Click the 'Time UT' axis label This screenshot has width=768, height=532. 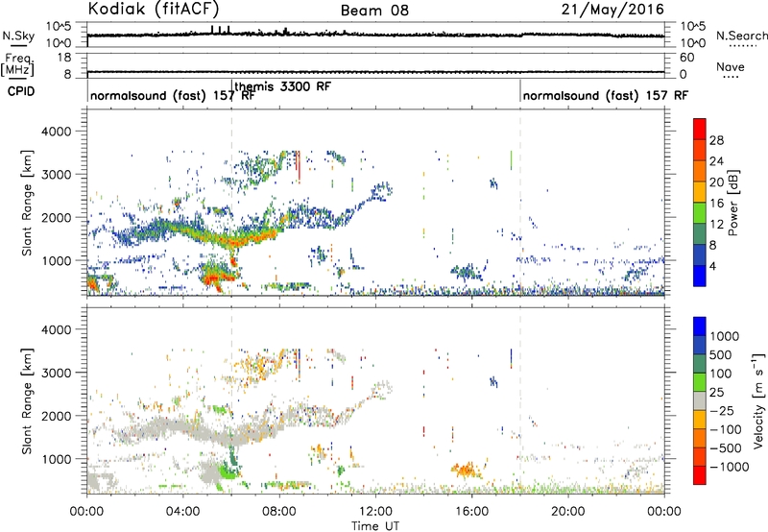[x=375, y=525]
